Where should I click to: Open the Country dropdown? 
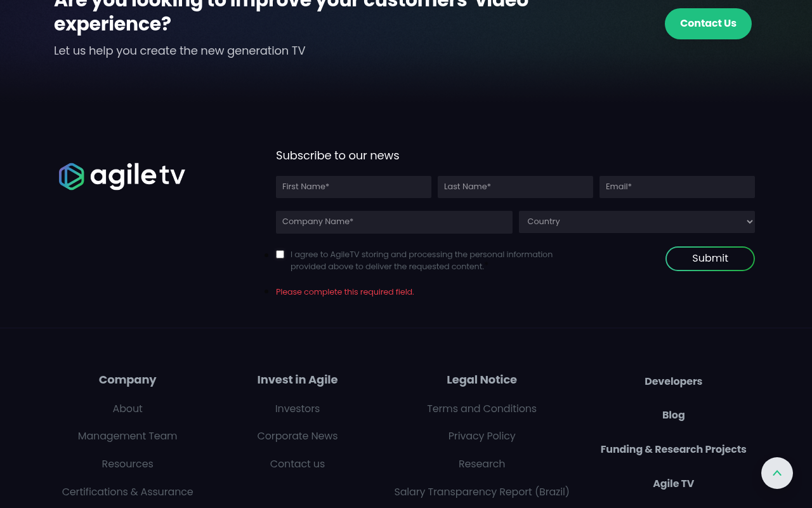pos(637,222)
